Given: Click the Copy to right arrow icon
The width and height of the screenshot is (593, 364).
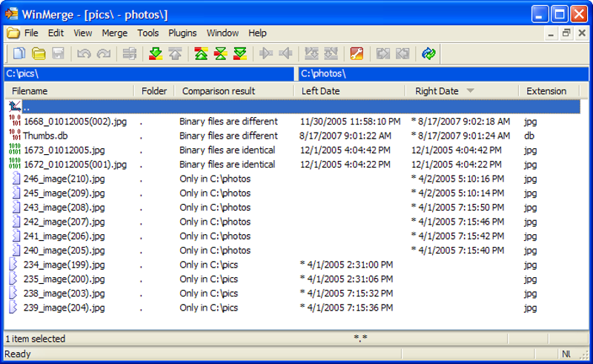Looking at the screenshot, I should coord(266,53).
